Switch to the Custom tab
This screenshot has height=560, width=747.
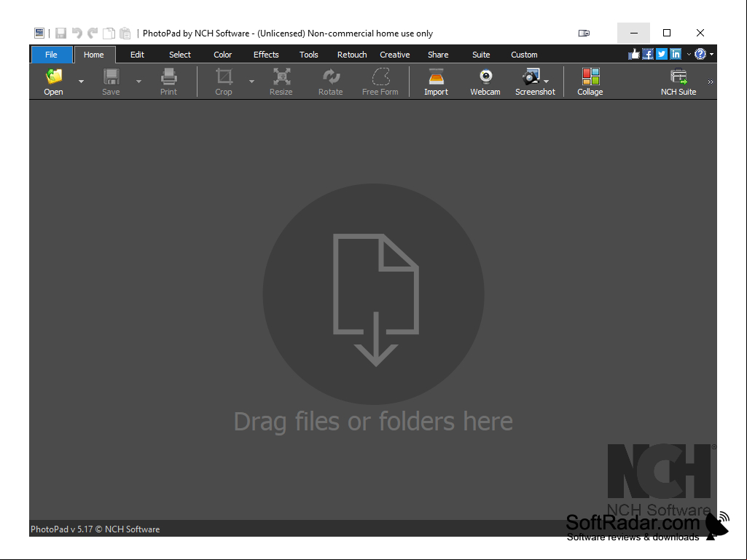(x=524, y=55)
